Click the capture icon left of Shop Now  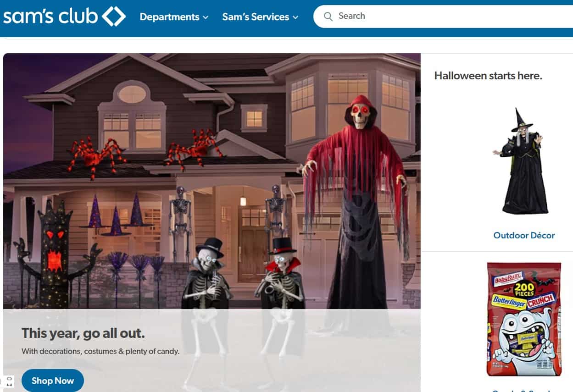pos(9,381)
